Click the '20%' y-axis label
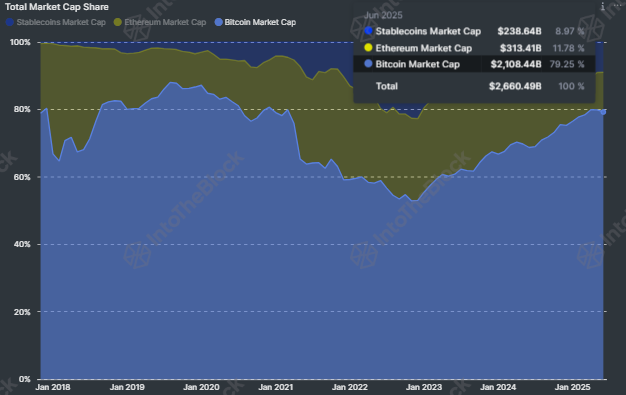 tap(22, 312)
